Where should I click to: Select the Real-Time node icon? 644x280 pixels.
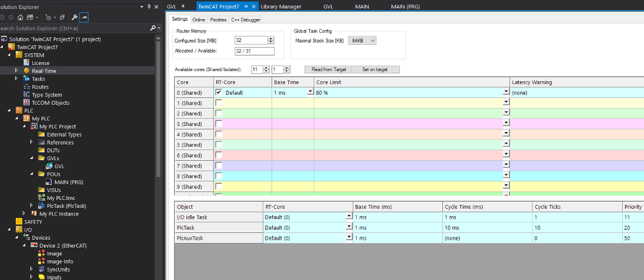[27, 71]
